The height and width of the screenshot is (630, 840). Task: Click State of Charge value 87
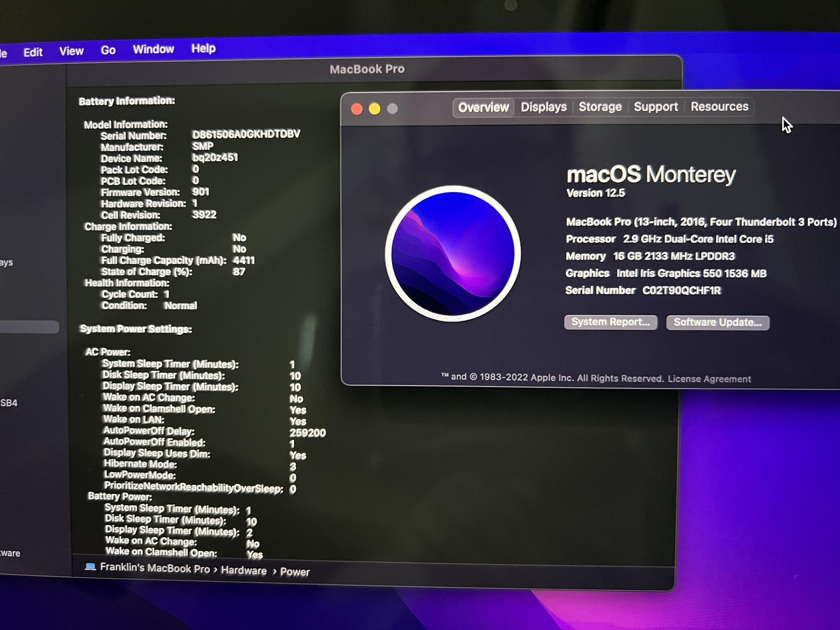coord(239,272)
